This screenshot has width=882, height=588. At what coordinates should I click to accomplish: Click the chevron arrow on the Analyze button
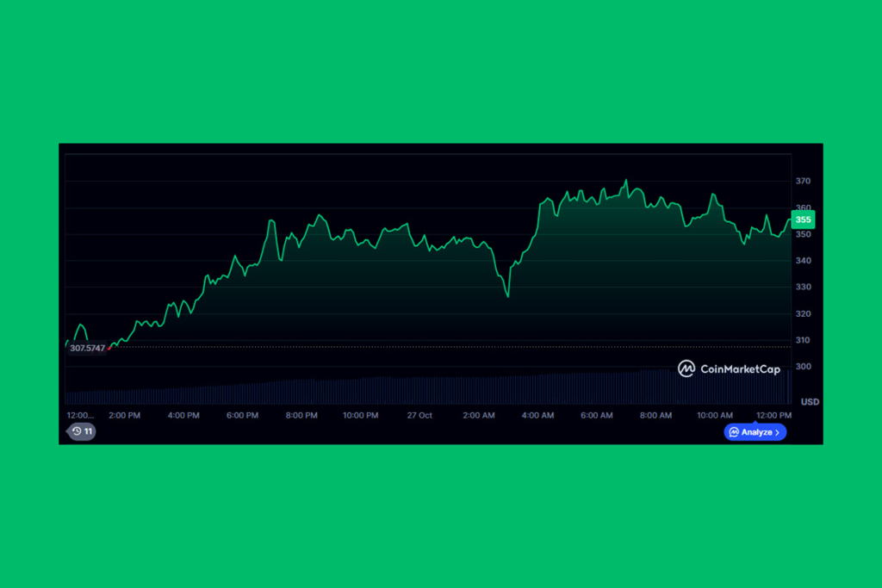(x=778, y=432)
